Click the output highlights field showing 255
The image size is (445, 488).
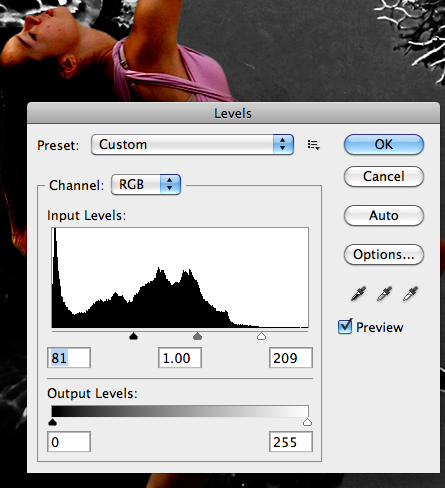[291, 442]
